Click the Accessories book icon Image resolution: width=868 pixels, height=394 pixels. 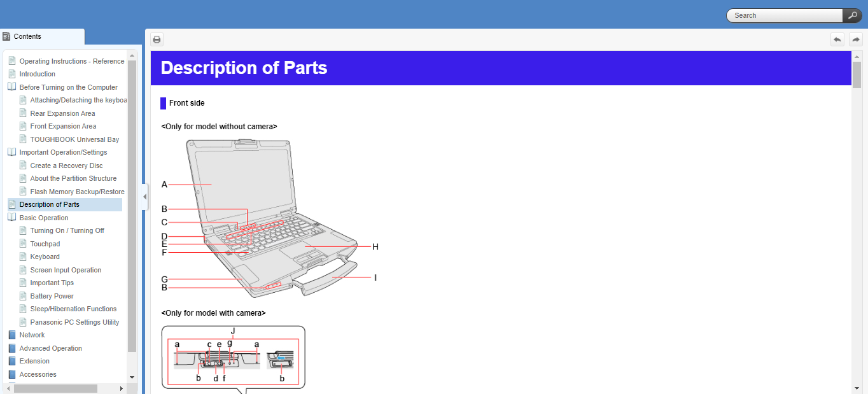point(11,374)
